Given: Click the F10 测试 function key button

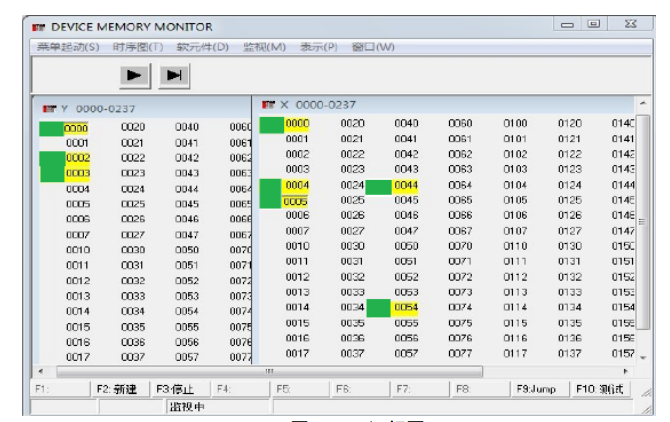Looking at the screenshot, I should coord(601,389).
